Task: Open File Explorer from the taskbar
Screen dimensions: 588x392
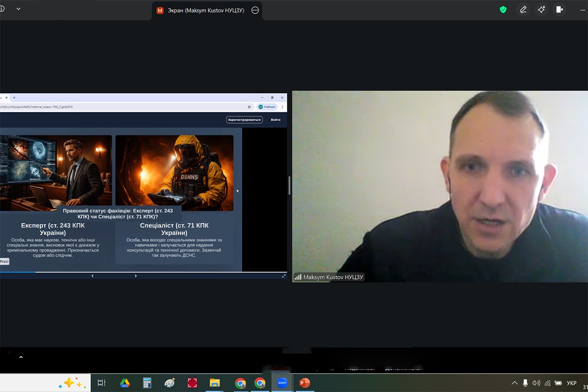Action: point(215,383)
